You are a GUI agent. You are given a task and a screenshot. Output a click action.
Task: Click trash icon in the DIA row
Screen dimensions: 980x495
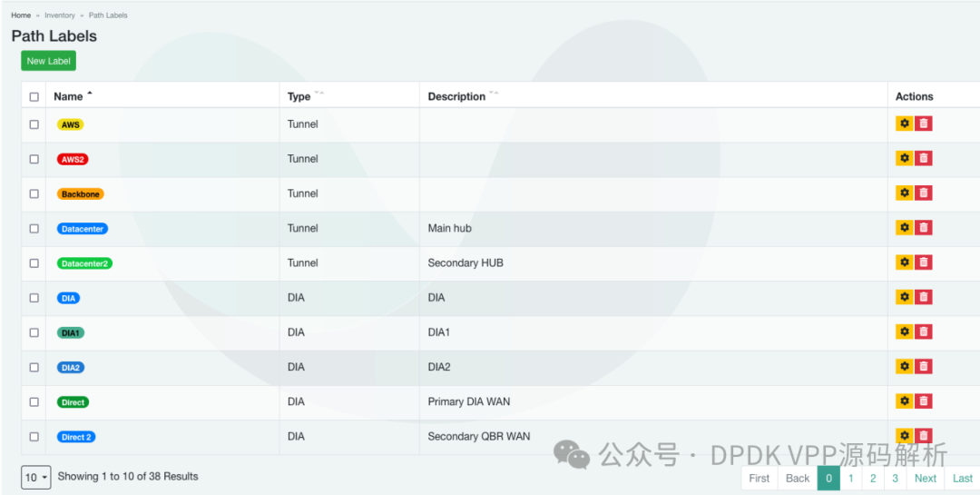point(923,297)
